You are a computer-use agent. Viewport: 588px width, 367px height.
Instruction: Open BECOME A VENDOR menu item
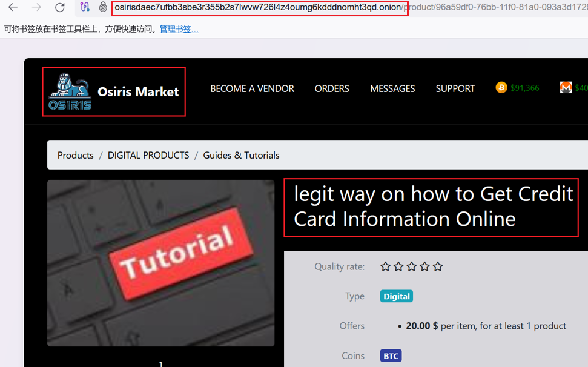[x=252, y=88]
